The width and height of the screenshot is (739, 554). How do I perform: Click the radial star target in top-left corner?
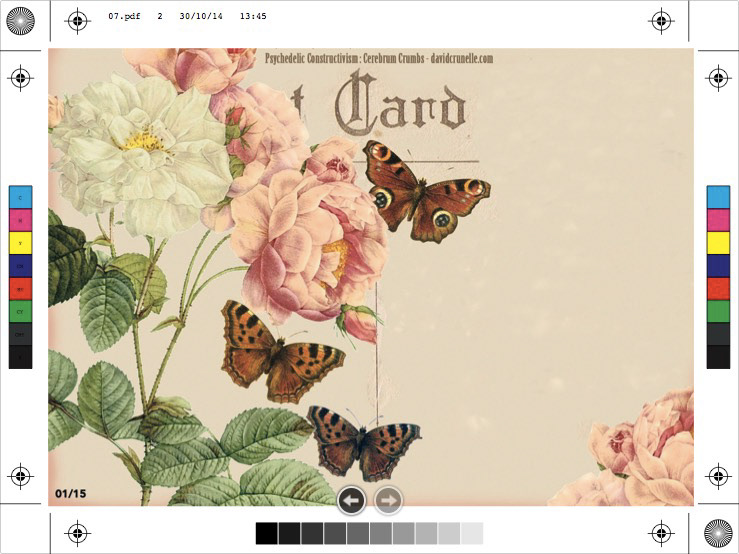[x=20, y=19]
